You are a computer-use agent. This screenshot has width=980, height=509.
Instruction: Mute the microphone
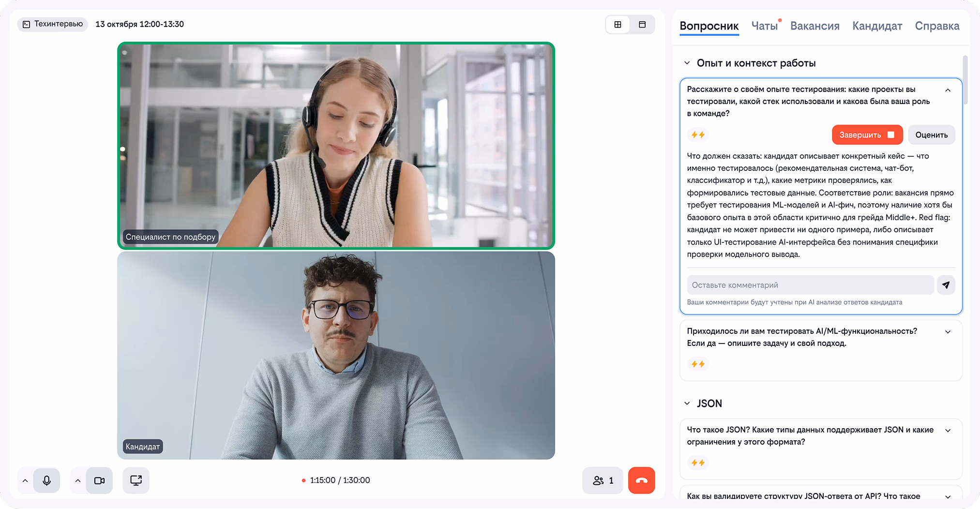(x=46, y=480)
